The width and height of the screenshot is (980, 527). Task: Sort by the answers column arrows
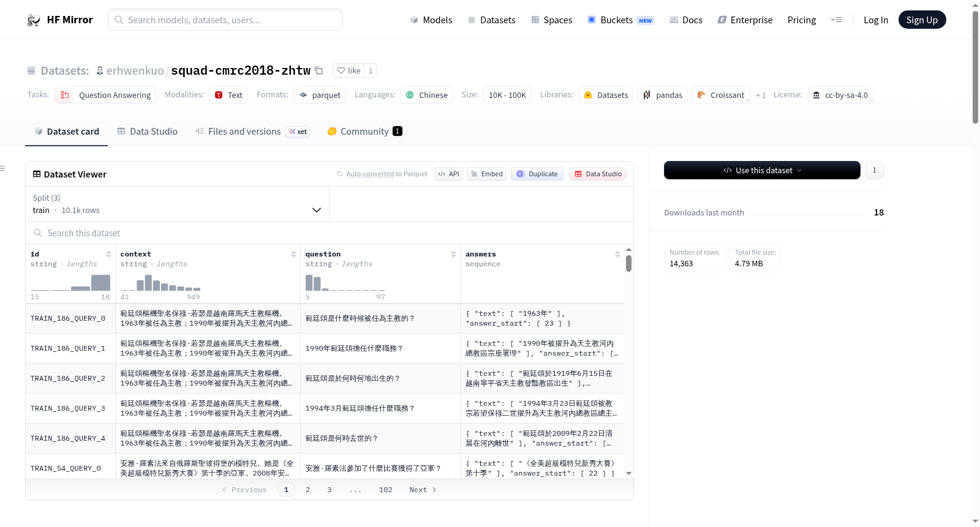pos(617,254)
